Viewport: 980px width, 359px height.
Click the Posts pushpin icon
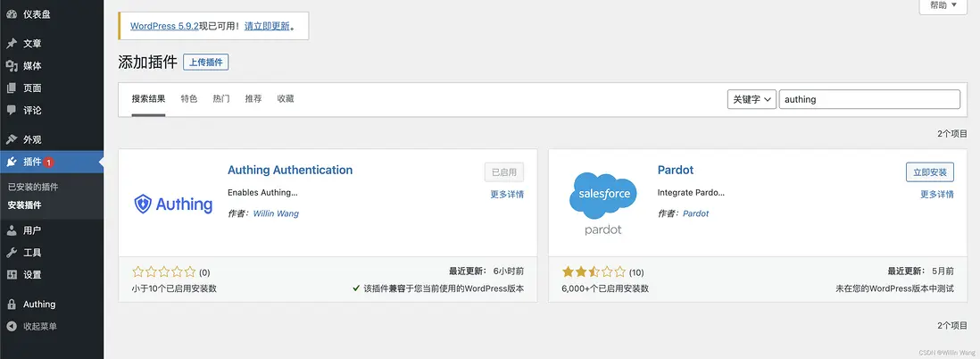[x=12, y=44]
